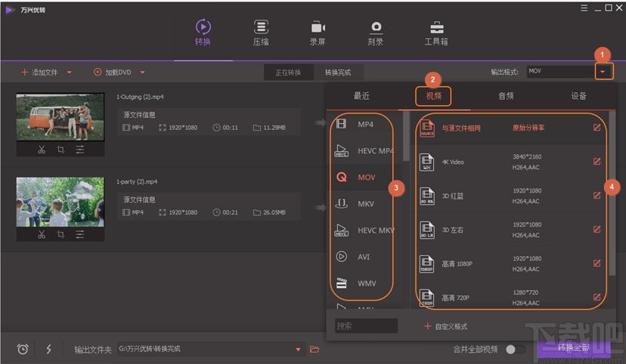Viewport: 626px width, 364px height.
Task: Open the 压缩 compress module
Action: click(x=261, y=32)
